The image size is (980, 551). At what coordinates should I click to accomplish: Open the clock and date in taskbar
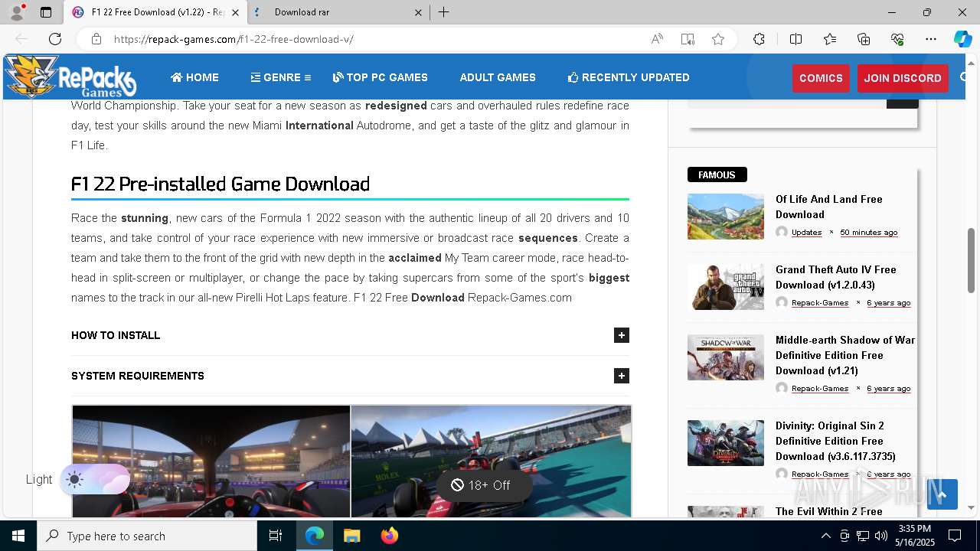(914, 536)
